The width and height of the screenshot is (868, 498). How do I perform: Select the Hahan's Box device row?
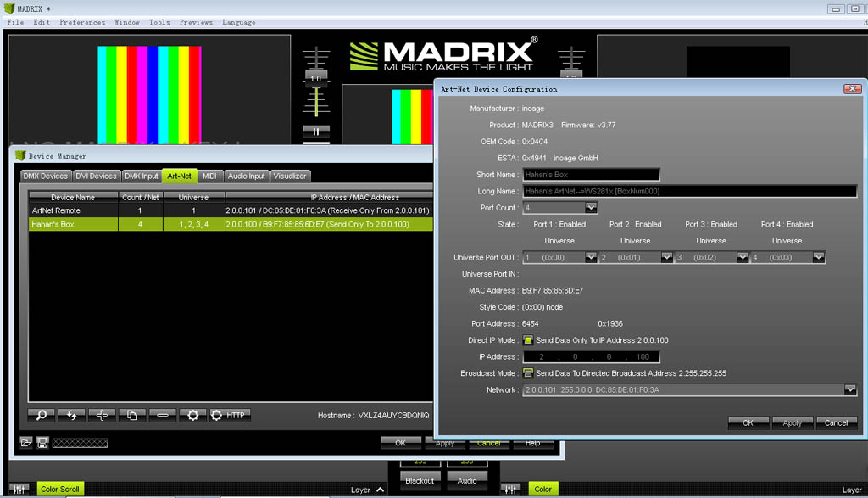pos(231,224)
